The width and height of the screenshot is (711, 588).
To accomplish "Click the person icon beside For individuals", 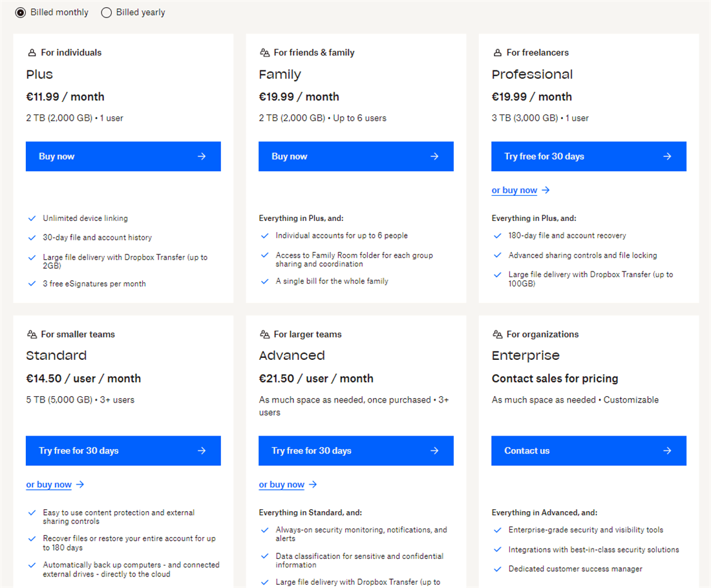I will coord(32,53).
